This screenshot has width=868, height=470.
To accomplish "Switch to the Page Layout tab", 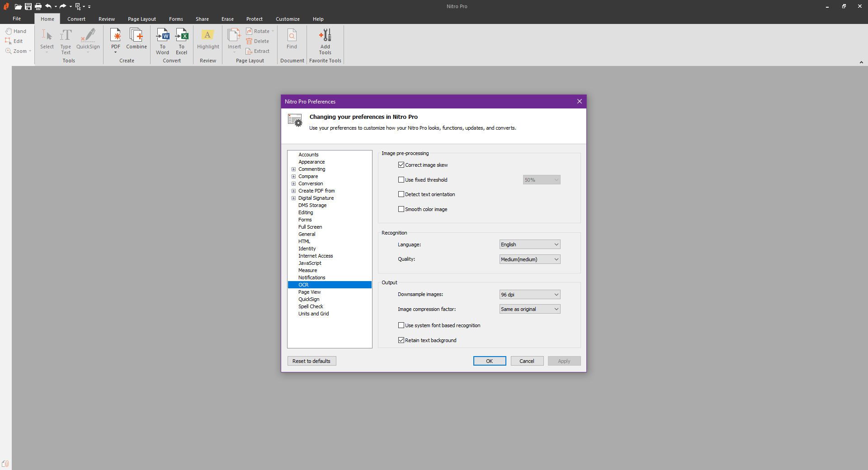I will [x=142, y=19].
